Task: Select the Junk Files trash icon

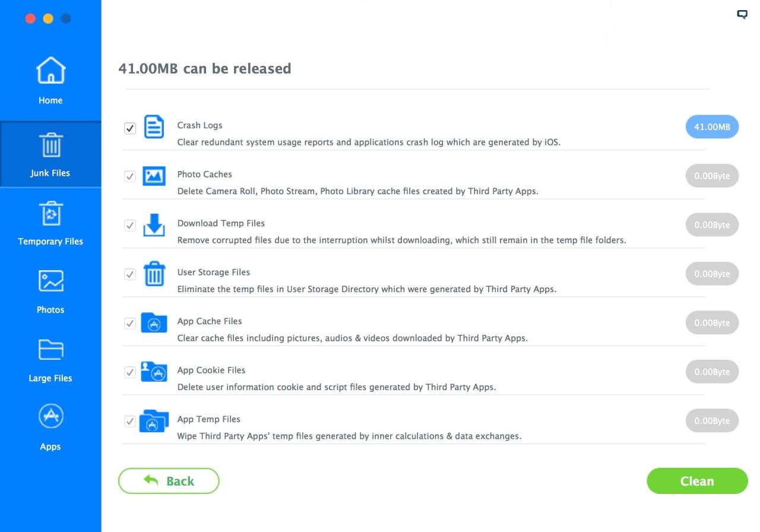Action: [x=50, y=145]
